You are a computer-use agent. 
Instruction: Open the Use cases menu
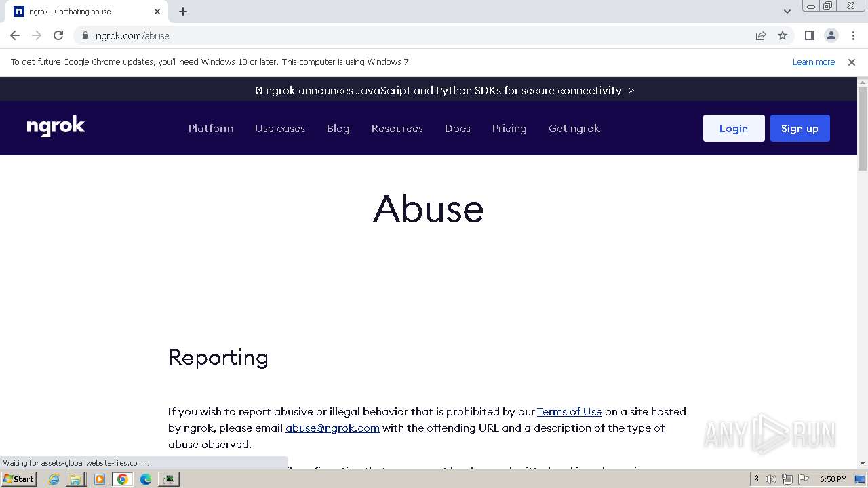[x=280, y=128]
